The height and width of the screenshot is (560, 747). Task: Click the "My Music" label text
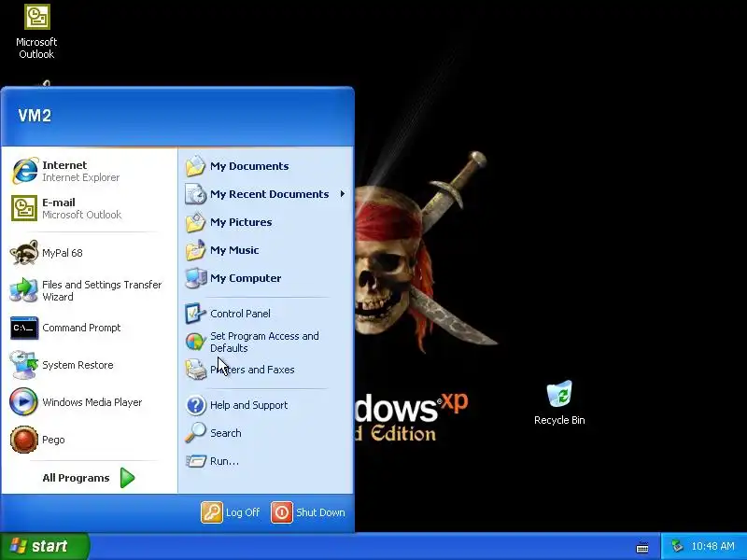coord(234,250)
